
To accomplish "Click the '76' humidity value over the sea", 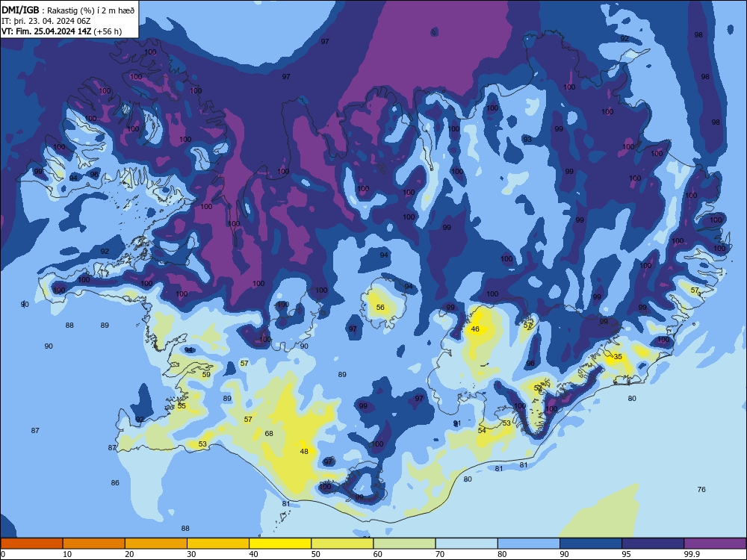I will click(x=701, y=490).
